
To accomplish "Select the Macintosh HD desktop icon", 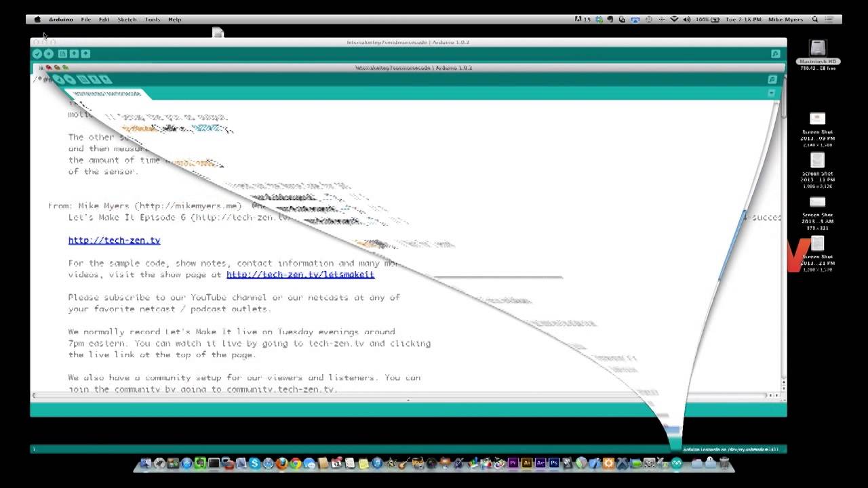I will tap(818, 51).
